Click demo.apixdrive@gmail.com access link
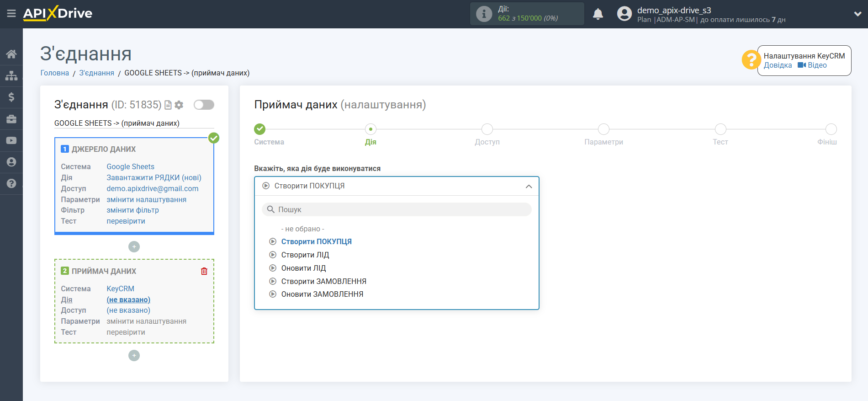This screenshot has width=868, height=401. click(153, 188)
